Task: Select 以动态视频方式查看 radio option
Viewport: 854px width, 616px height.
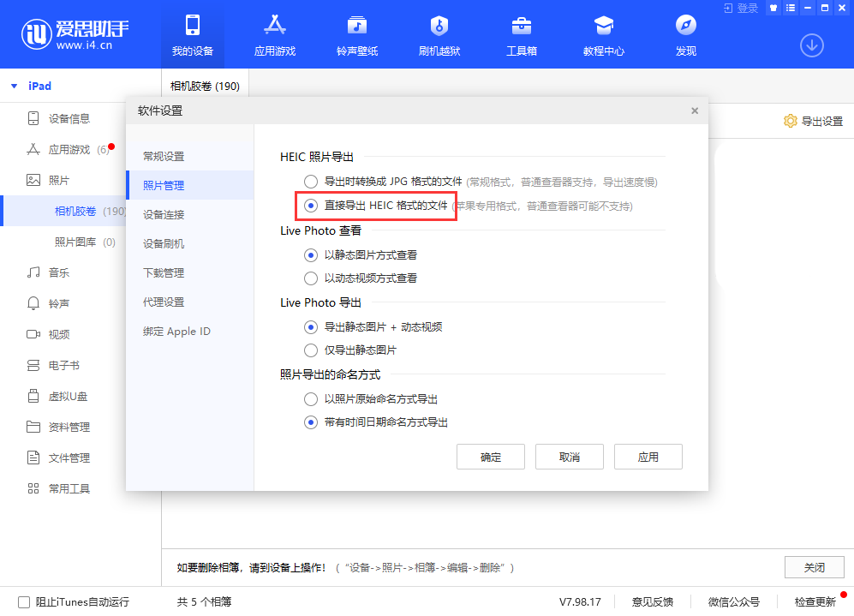Action: (310, 278)
